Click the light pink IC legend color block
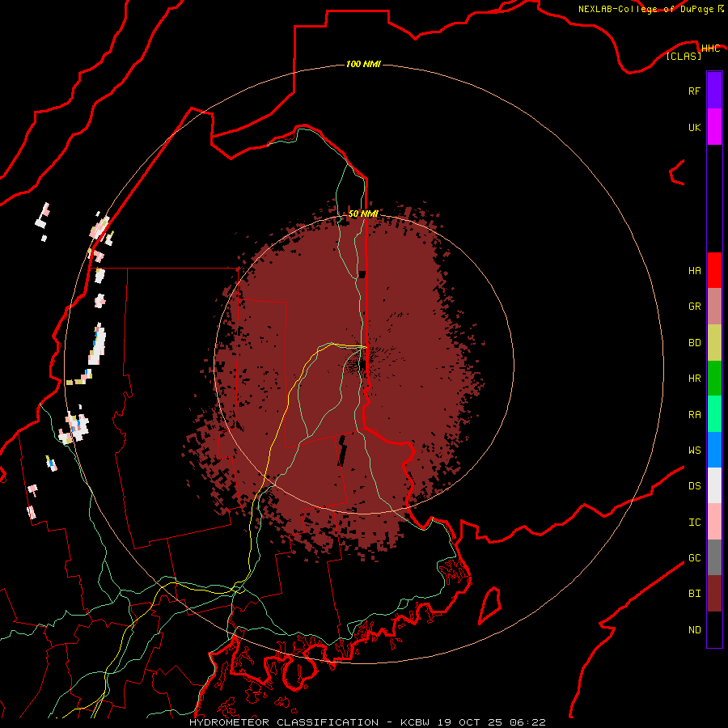 (x=714, y=522)
